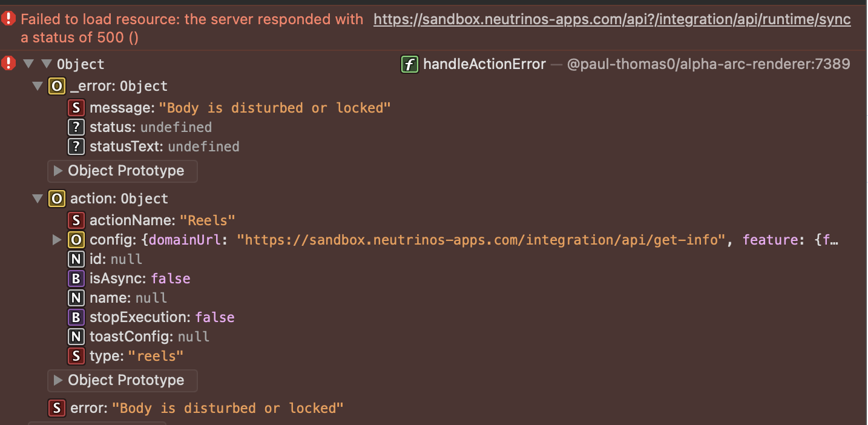The image size is (868, 425).
Task: Select the handleActionError function name
Action: pyautogui.click(x=484, y=64)
